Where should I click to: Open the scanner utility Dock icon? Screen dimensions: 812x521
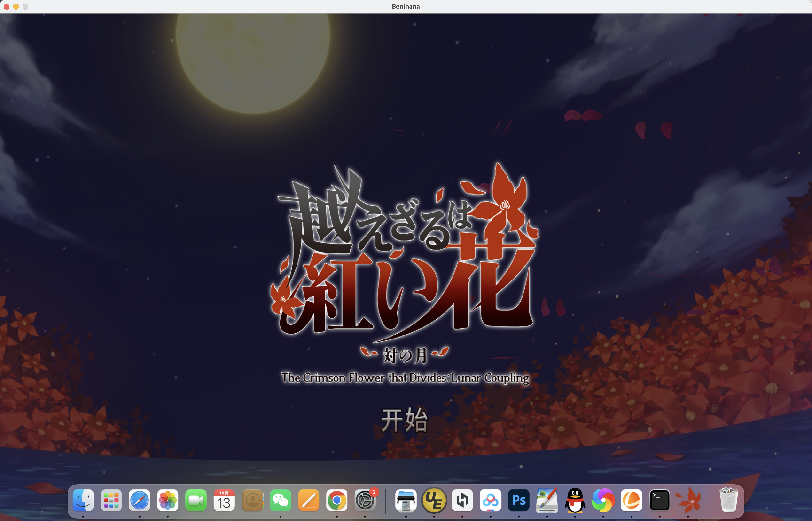coord(406,500)
